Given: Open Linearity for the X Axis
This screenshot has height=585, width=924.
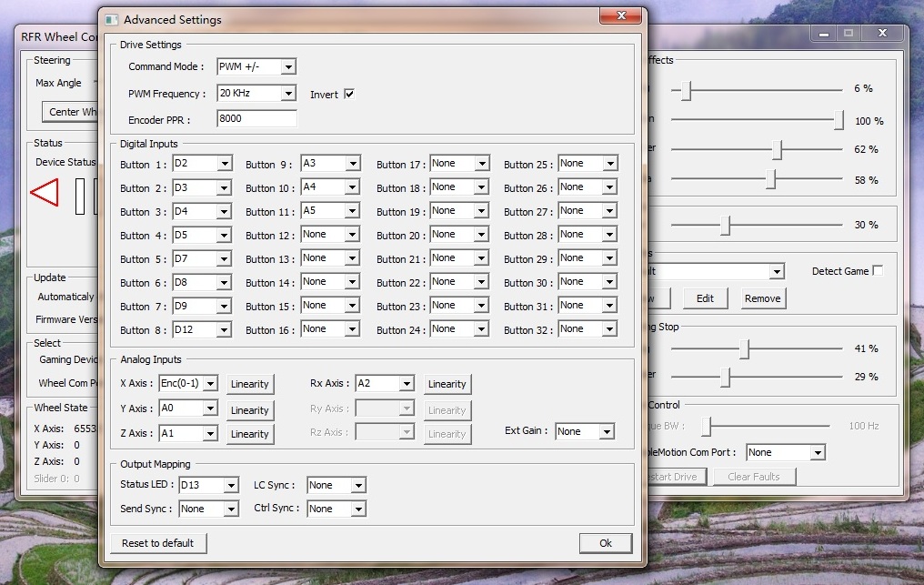Looking at the screenshot, I should pyautogui.click(x=249, y=384).
